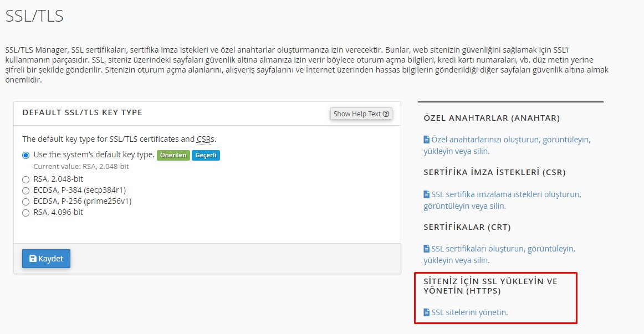644x334 pixels.
Task: Click 'SİTENİZ İÇİN SSL YÜKLEYİN' heading
Action: pyautogui.click(x=490, y=286)
